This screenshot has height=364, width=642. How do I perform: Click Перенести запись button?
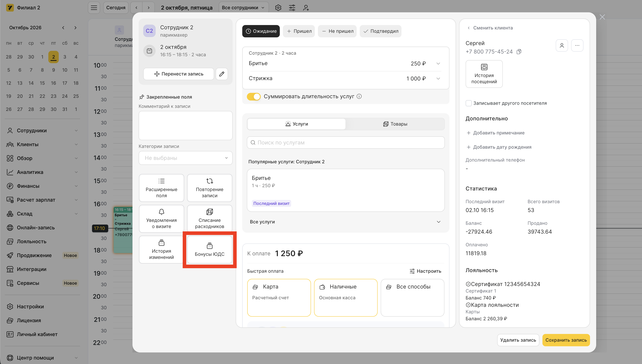[179, 74]
